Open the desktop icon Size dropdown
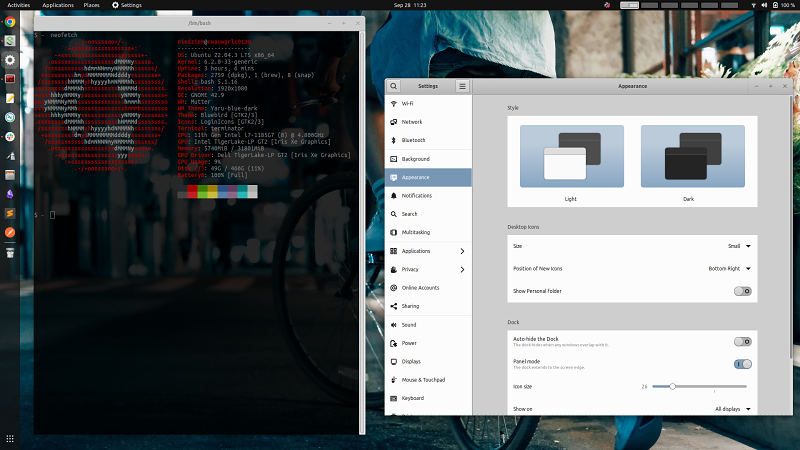 pyautogui.click(x=739, y=245)
